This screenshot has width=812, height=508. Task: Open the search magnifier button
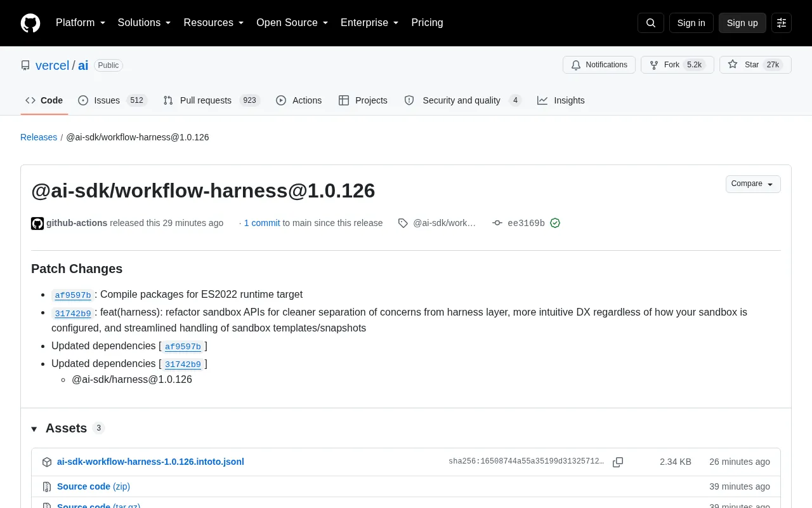point(651,23)
